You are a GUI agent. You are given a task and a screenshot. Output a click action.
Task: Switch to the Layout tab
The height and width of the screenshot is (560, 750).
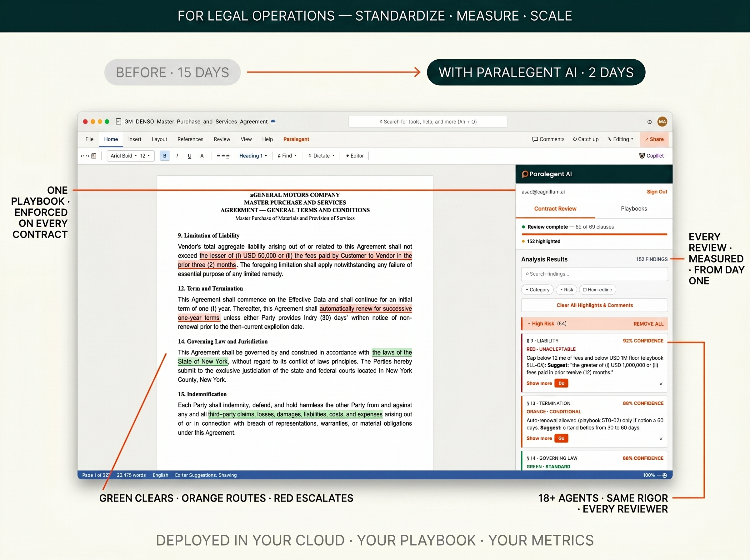(159, 139)
